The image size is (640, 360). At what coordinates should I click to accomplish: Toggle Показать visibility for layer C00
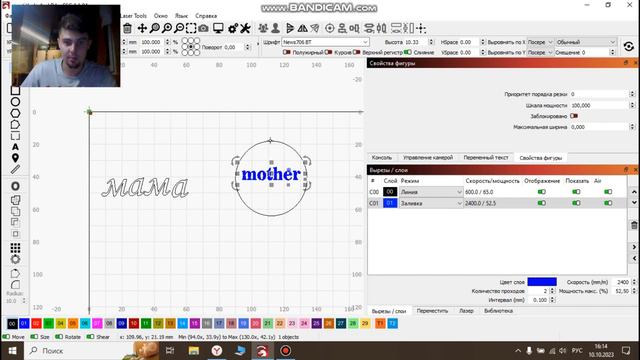(x=576, y=192)
